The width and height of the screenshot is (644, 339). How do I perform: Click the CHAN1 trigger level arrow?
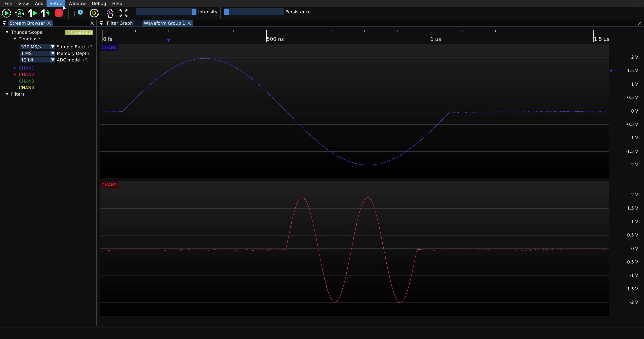coord(611,71)
